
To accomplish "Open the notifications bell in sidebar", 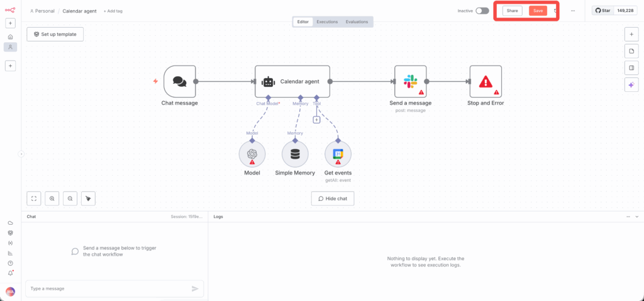I will coord(10,273).
